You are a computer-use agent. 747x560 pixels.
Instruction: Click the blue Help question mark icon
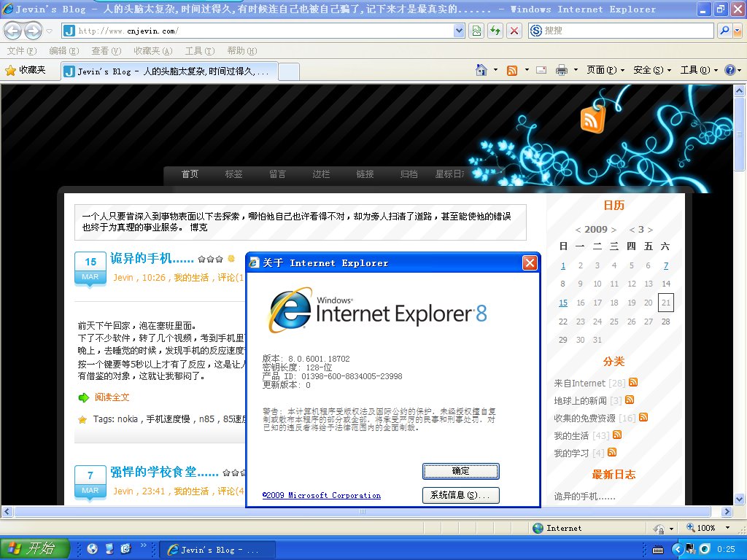coord(729,71)
